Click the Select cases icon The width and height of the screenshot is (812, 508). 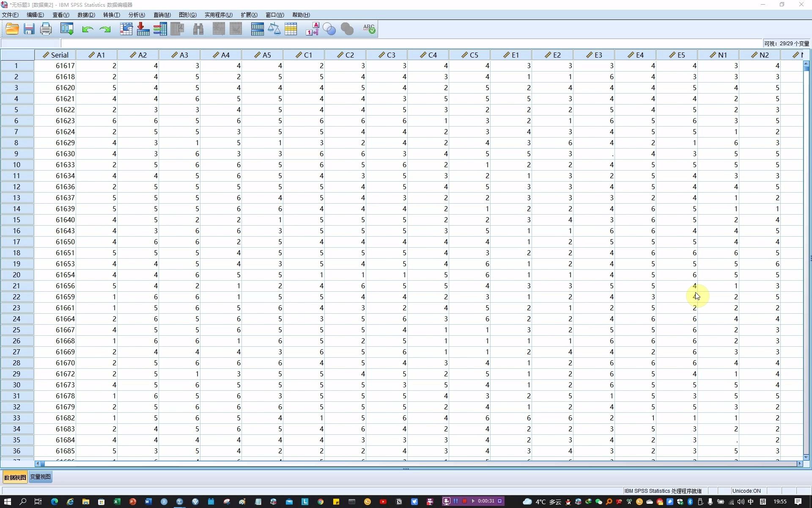[291, 29]
